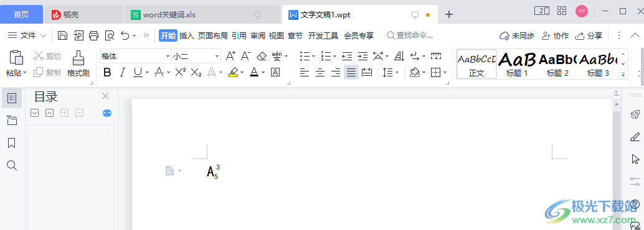Click the 分享 share button

click(589, 35)
